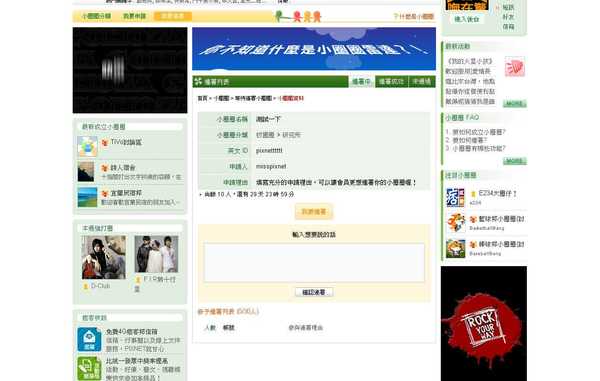600x381 pixels.
Task: Click MORE button in latest activities box
Action: point(514,104)
